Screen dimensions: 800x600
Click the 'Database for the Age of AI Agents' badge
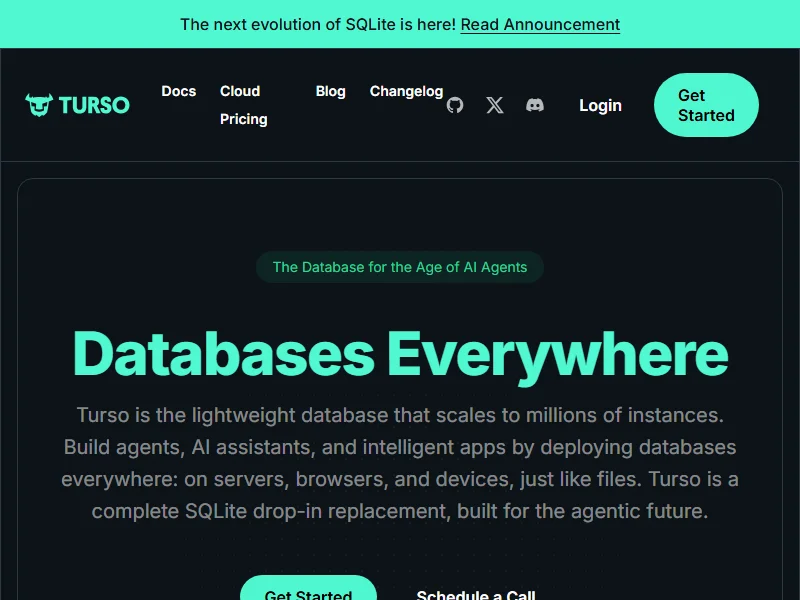[400, 267]
